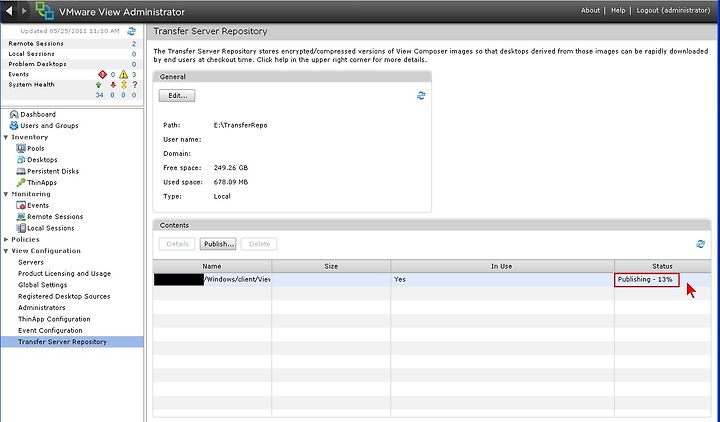Click the red down-arrow health icon
Screen dimensions: 720x422
tap(113, 85)
